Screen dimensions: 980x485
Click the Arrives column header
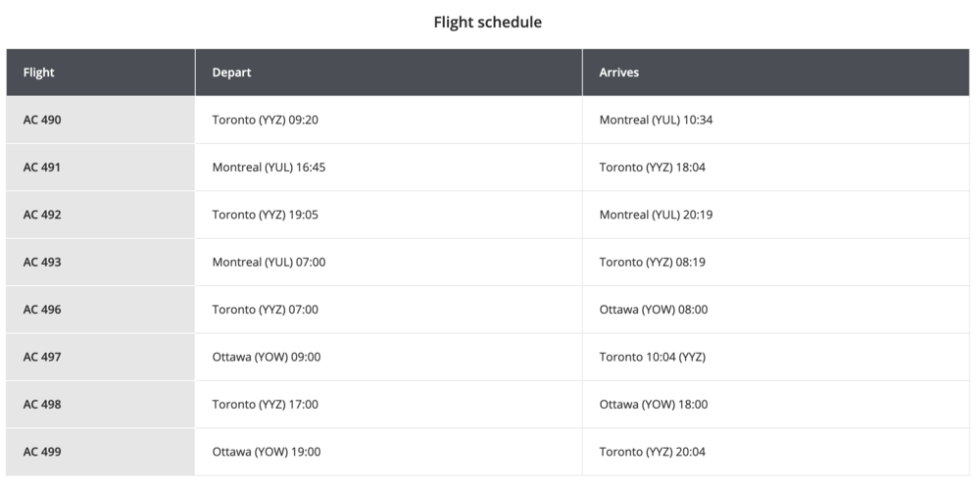point(619,73)
